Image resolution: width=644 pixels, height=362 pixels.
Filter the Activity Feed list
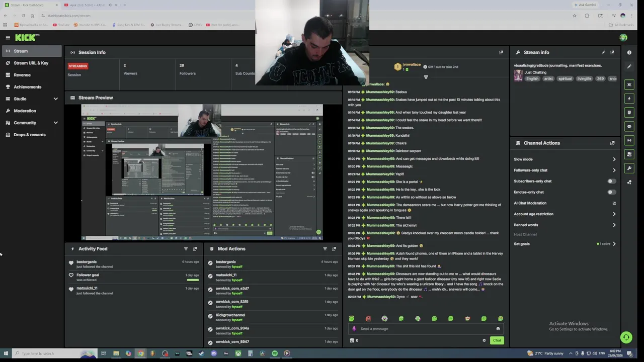click(186, 249)
